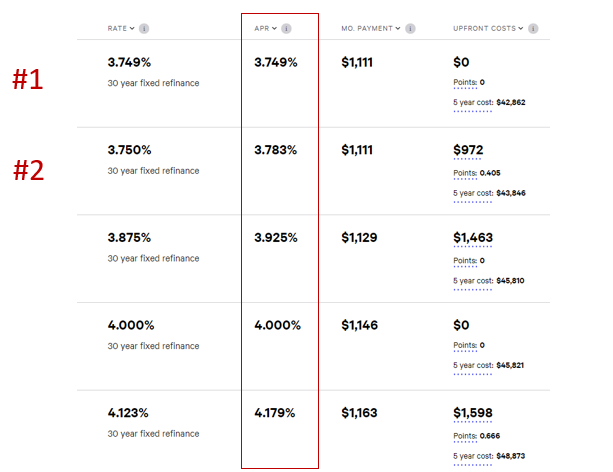The image size is (613, 472).
Task: Click the $972 upfront cost link
Action: [x=468, y=150]
